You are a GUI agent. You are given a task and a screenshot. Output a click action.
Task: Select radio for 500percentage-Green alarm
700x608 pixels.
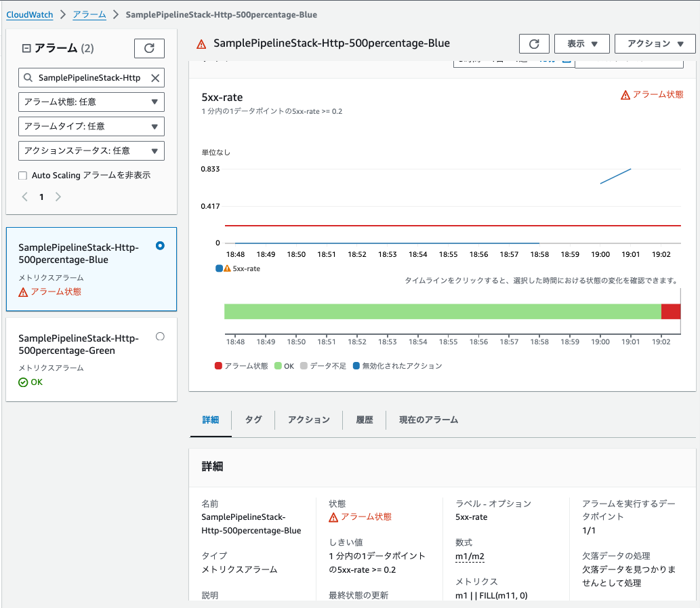160,337
